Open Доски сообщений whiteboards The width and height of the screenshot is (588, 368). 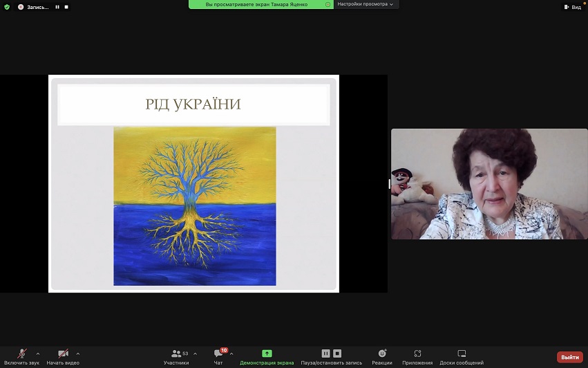tap(462, 357)
